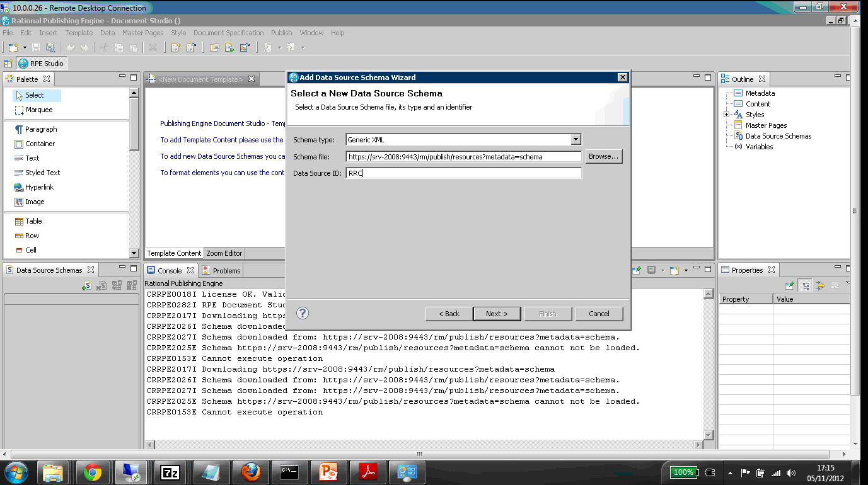Select Variables in Outline tree
This screenshot has width=868, height=485.
pos(753,147)
